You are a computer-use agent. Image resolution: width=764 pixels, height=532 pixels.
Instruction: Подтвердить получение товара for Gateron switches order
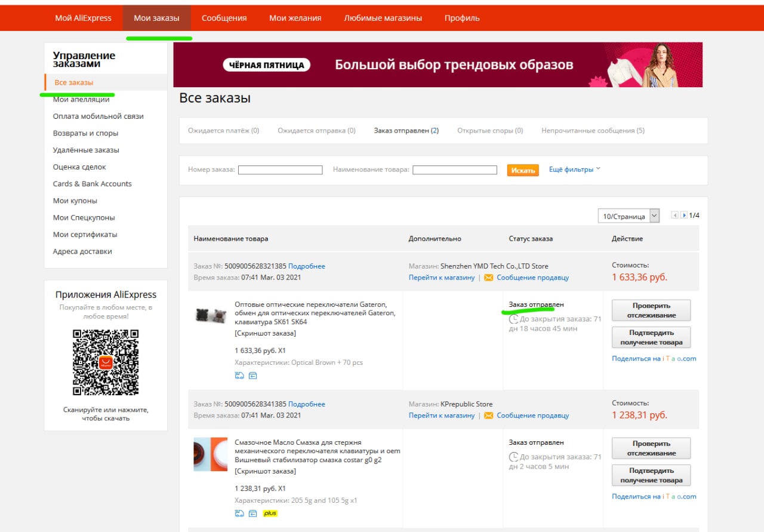pyautogui.click(x=651, y=337)
